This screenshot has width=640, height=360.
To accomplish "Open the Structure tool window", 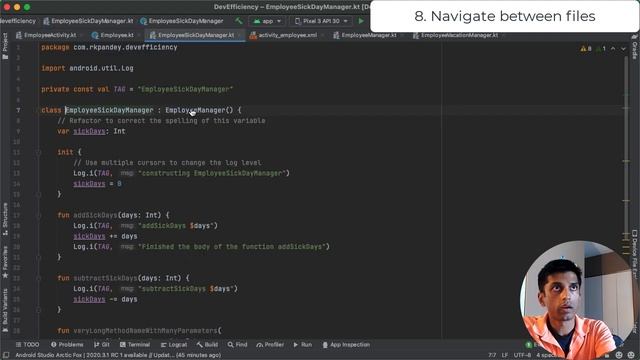I will [5, 219].
